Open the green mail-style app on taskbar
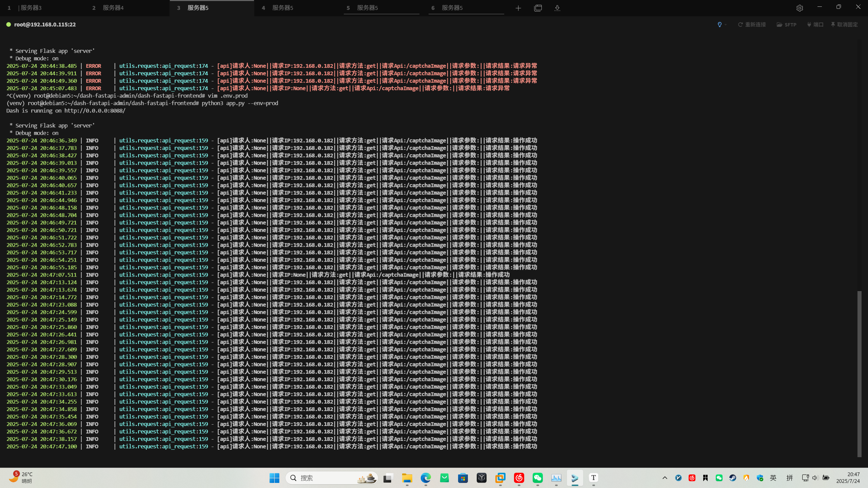The width and height of the screenshot is (868, 488). pyautogui.click(x=444, y=478)
